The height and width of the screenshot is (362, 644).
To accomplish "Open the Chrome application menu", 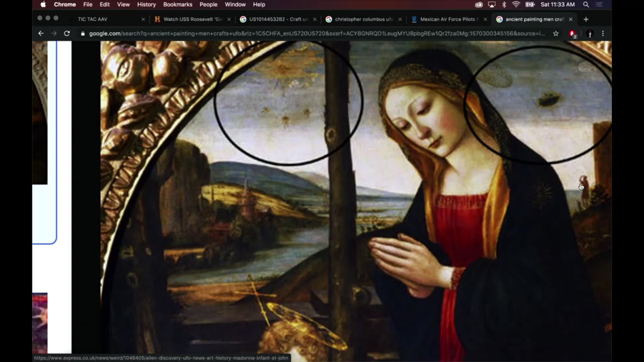I will coord(65,5).
